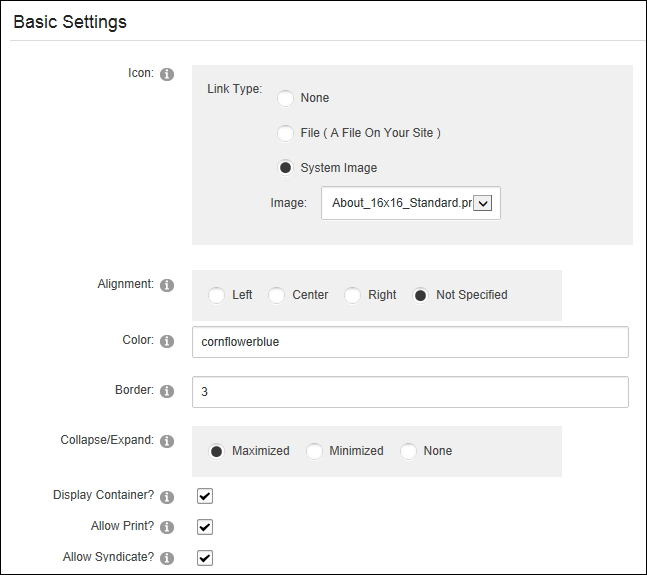Open the Image dropdown arrow
Image resolution: width=647 pixels, height=575 pixels.
[x=482, y=203]
